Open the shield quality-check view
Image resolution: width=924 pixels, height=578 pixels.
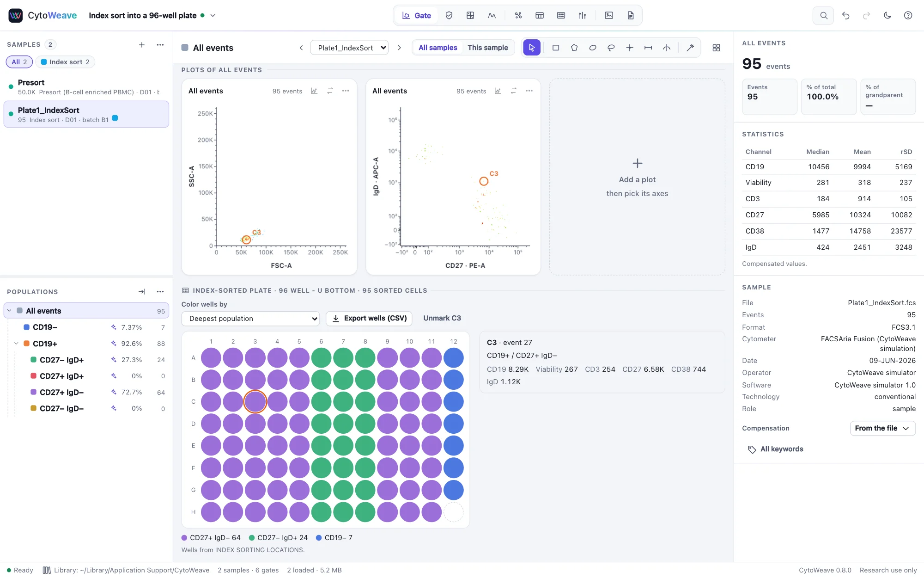pos(449,15)
